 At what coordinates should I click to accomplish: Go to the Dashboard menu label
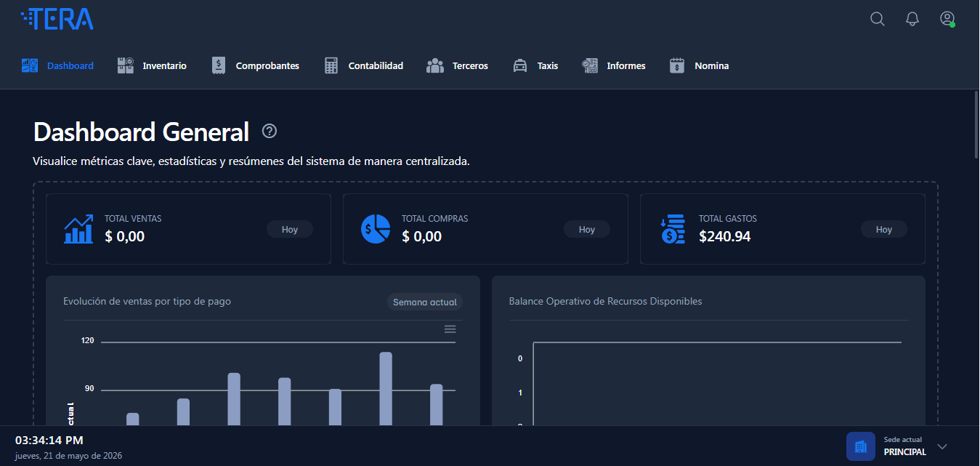[x=70, y=65]
